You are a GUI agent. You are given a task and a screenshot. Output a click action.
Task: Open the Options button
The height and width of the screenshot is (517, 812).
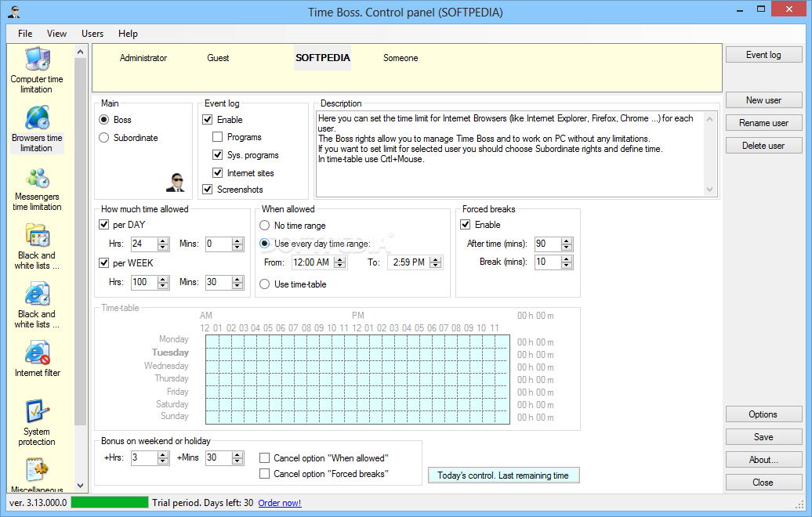[x=764, y=414]
